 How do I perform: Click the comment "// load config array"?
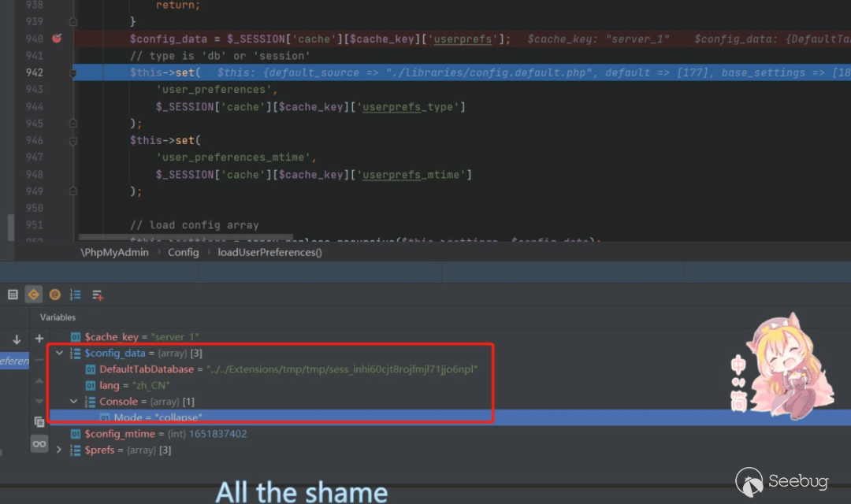click(x=195, y=225)
